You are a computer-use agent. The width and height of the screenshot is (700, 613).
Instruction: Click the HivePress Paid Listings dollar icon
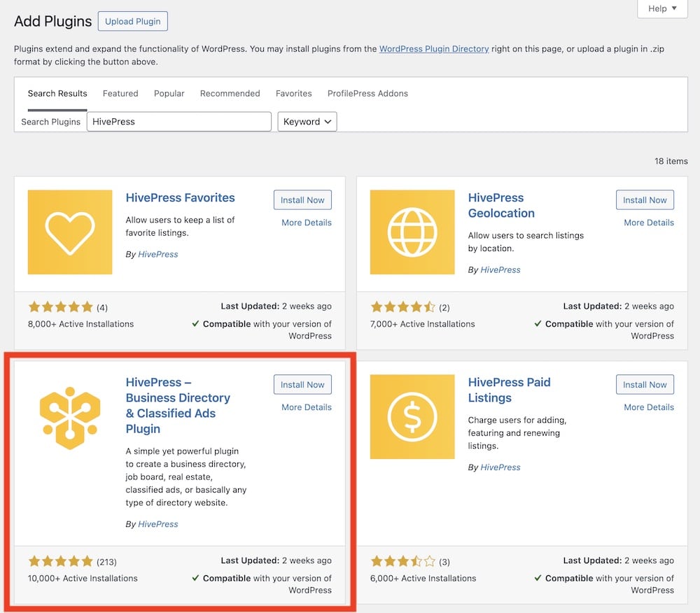412,416
